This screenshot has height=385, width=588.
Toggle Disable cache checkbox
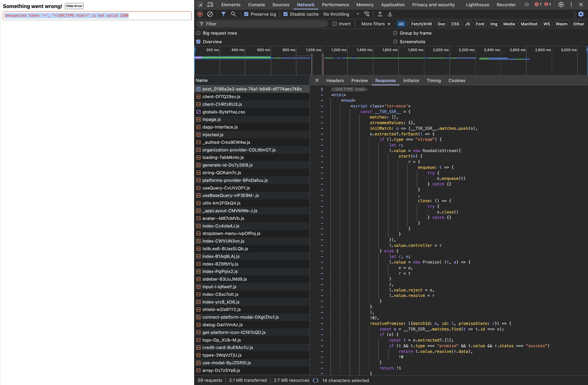click(286, 14)
